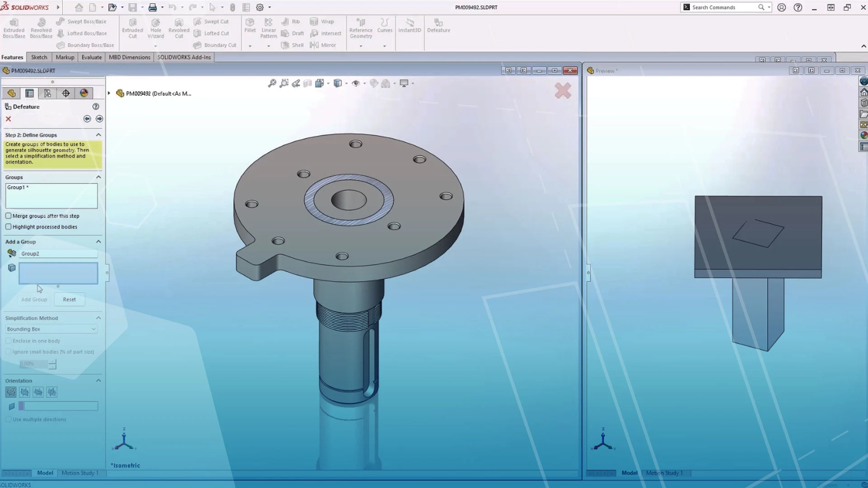Screen dimensions: 868x488
Task: Toggle Use multiple directions checkbox
Action: (x=8, y=419)
